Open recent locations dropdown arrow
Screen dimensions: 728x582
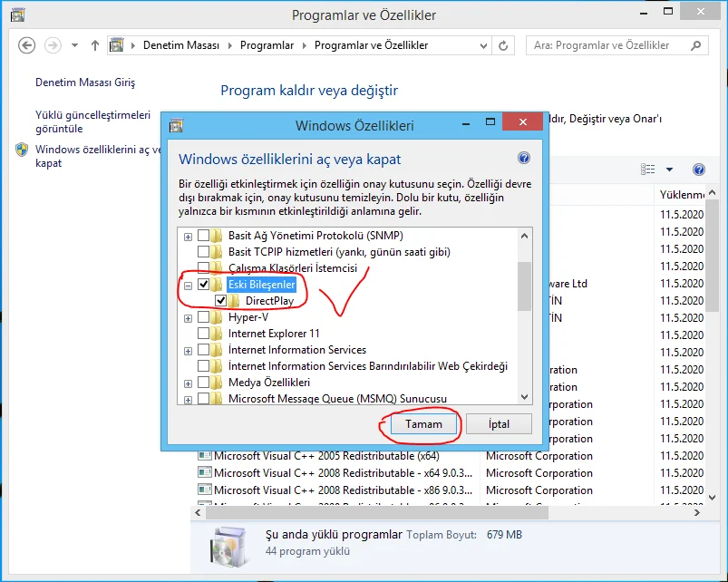[x=74, y=45]
